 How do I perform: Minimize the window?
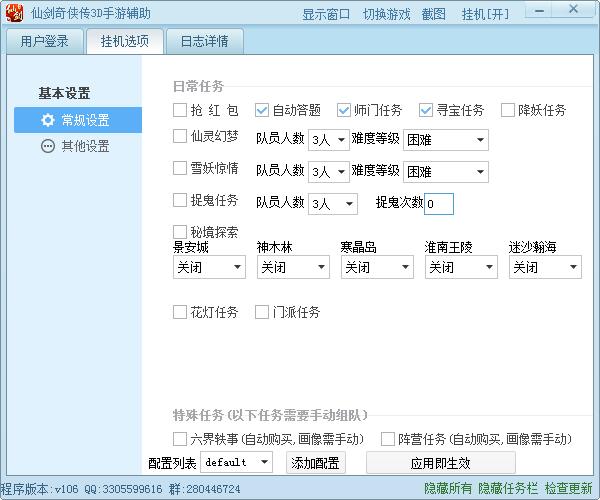tap(540, 11)
